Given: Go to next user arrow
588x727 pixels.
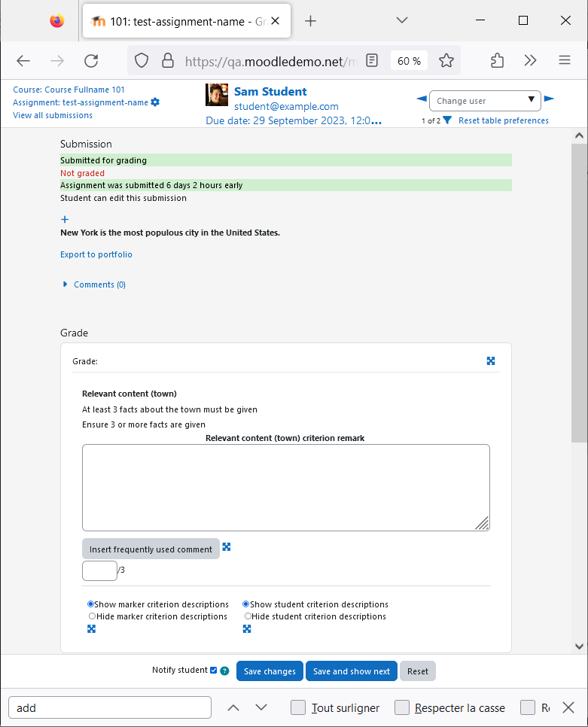Looking at the screenshot, I should coord(549,99).
